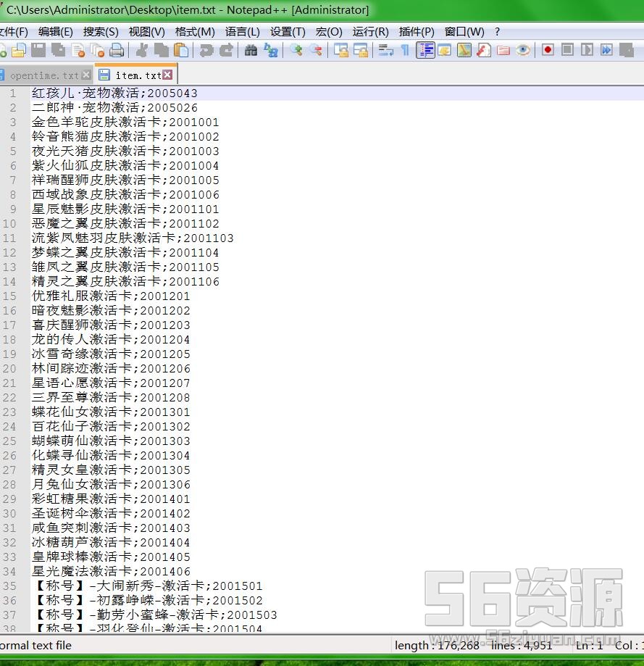Click the Print toolbar icon
This screenshot has width=644, height=666.
[x=116, y=50]
